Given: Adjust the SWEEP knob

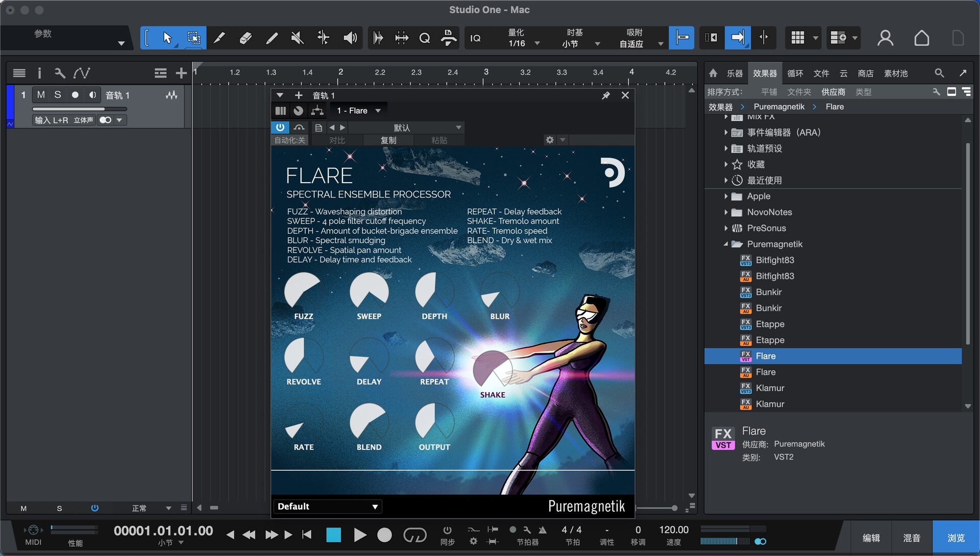Looking at the screenshot, I should coord(369,291).
